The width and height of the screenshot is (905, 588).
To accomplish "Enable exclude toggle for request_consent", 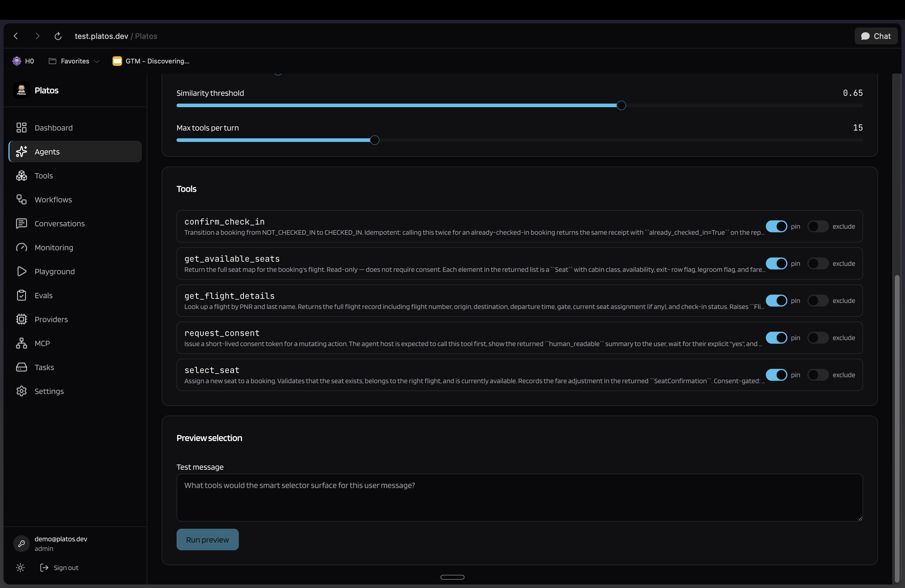I will [818, 338].
